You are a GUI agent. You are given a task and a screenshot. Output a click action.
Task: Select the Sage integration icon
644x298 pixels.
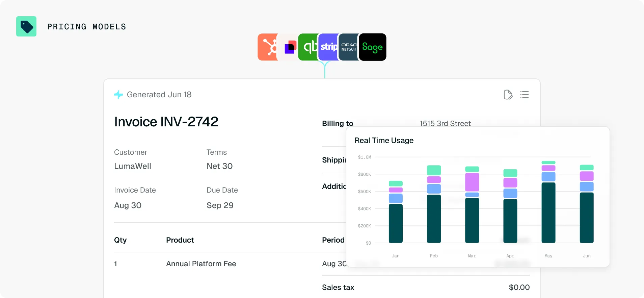tap(373, 47)
